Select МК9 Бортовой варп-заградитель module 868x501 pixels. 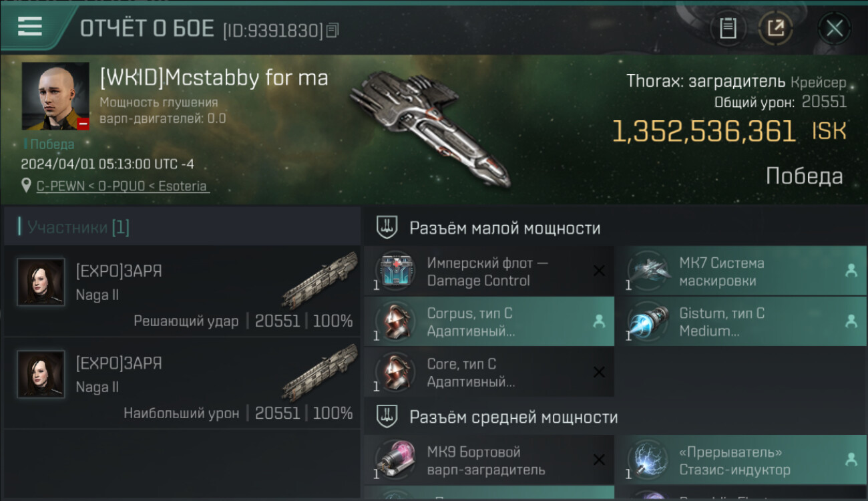tap(489, 460)
